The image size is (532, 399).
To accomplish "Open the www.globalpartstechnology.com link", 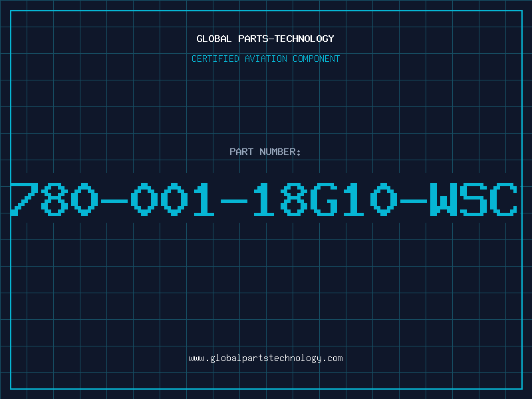I will pos(265,358).
